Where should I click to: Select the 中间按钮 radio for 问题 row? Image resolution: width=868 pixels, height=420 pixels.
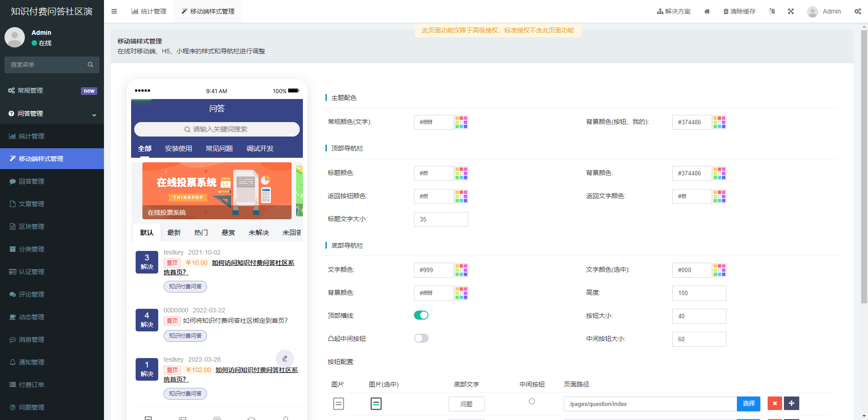[x=532, y=401]
